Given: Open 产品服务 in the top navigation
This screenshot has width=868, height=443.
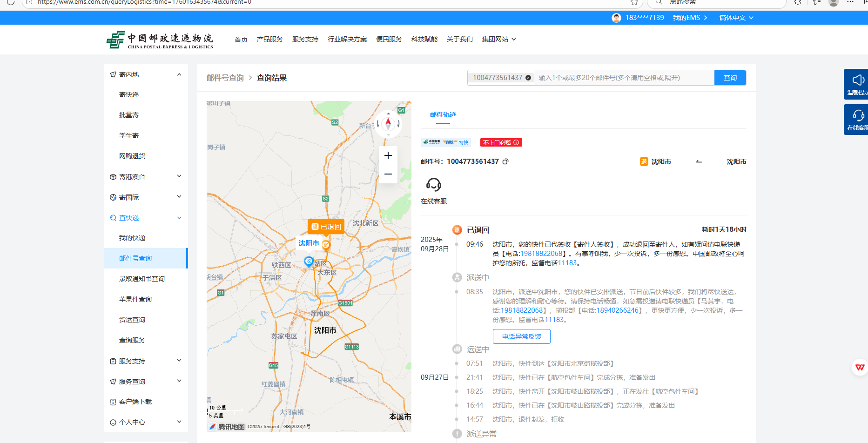Looking at the screenshot, I should [x=269, y=39].
